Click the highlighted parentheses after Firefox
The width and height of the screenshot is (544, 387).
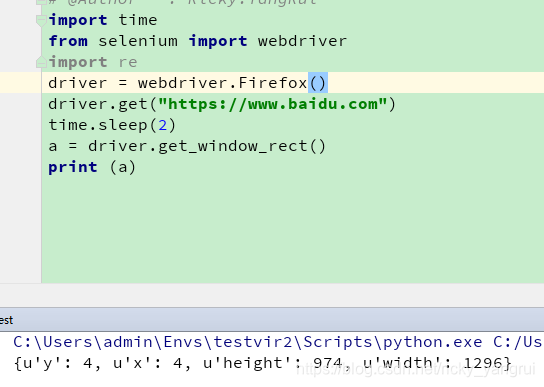coord(317,83)
